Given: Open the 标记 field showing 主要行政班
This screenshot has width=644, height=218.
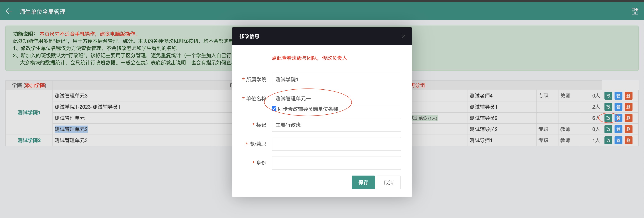Looking at the screenshot, I should coord(336,125).
